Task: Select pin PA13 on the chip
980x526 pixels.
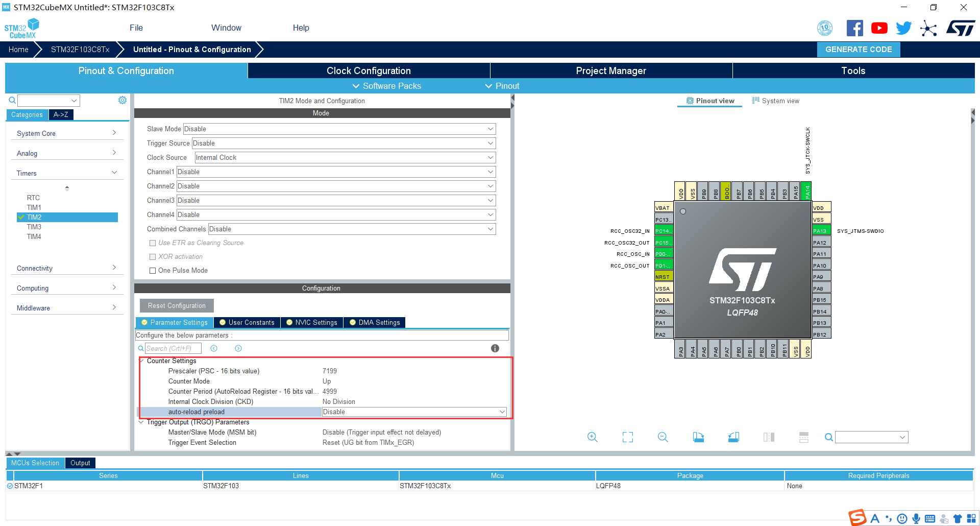Action: 822,231
